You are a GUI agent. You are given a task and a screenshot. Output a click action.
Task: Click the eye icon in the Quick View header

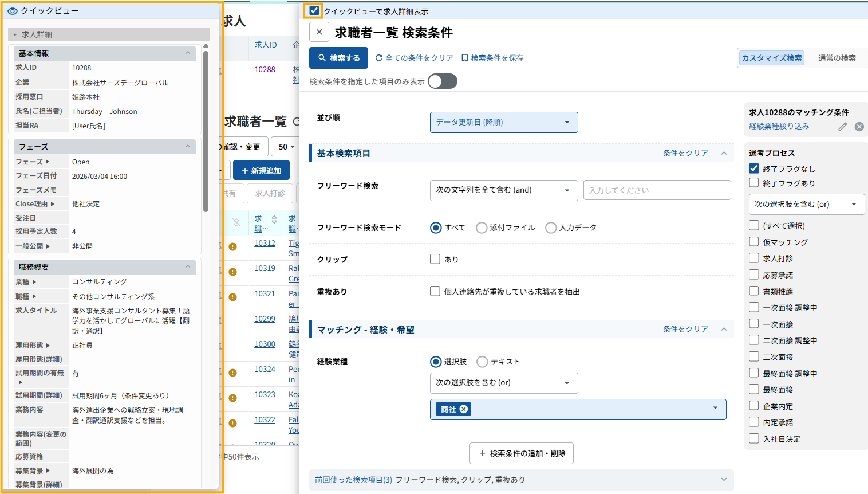[x=13, y=11]
